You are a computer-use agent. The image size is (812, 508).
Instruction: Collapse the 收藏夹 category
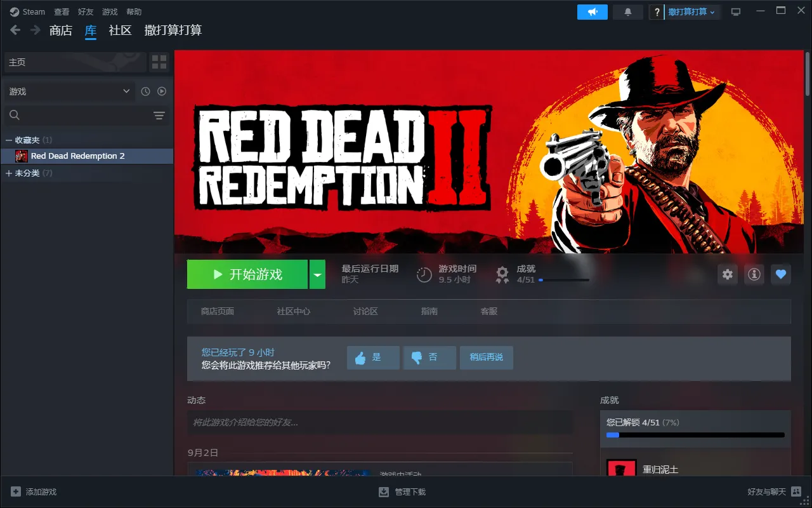tap(9, 140)
